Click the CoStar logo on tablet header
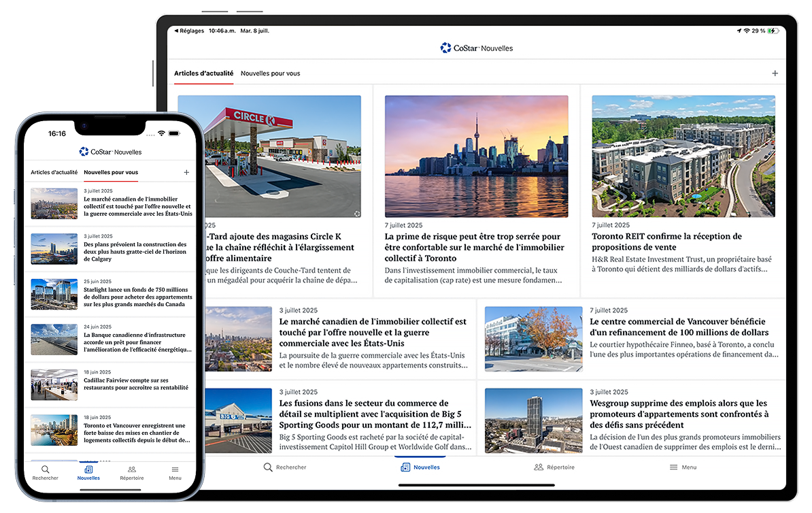Screen dimensions: 812x513 click(x=446, y=48)
